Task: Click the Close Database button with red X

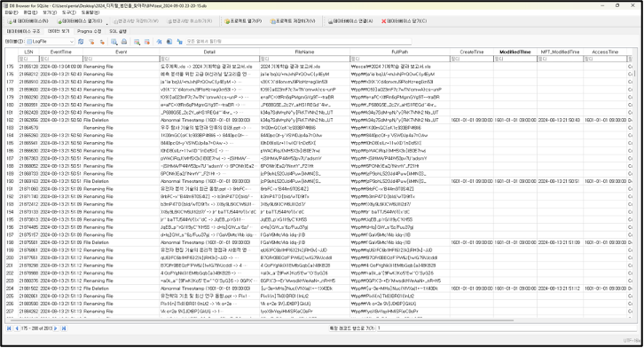Action: pyautogui.click(x=404, y=21)
